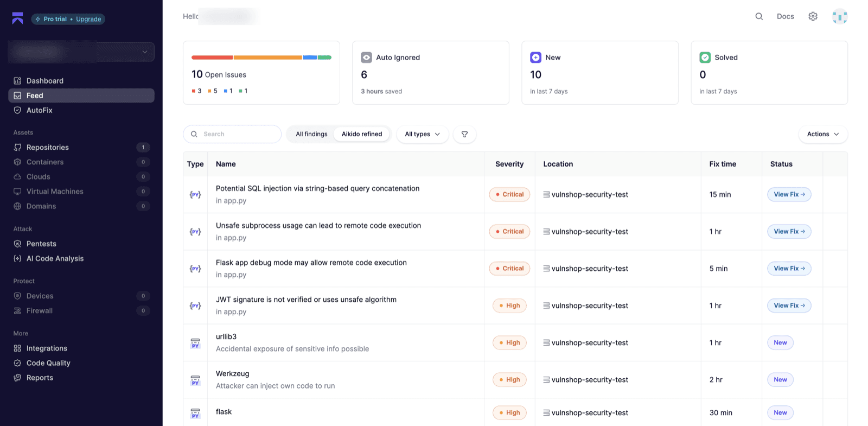Click the Integrations grid icon
The image size is (868, 426).
point(17,348)
